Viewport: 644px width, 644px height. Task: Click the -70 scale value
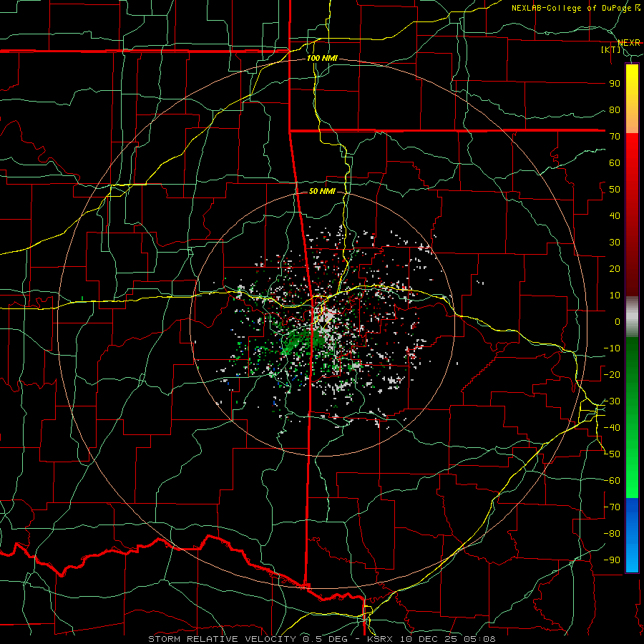[x=612, y=507]
